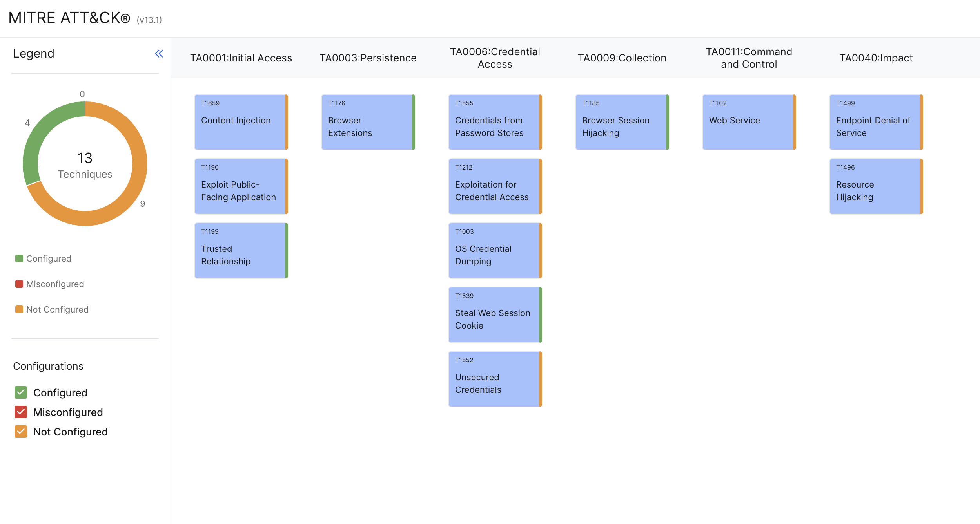Select the TA0040:Impact column header
Image resolution: width=980 pixels, height=524 pixels.
coord(876,58)
